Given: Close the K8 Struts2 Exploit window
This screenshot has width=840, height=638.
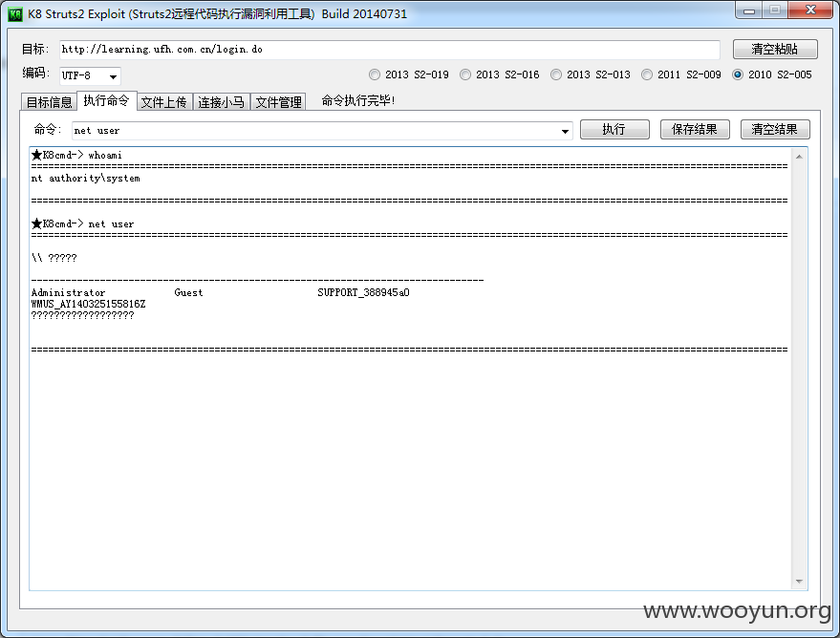Looking at the screenshot, I should pos(810,10).
